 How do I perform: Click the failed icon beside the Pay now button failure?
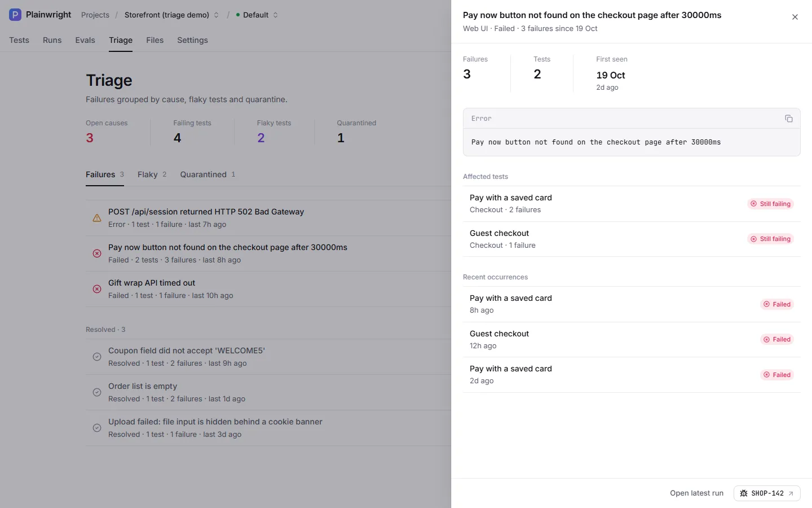(x=97, y=253)
